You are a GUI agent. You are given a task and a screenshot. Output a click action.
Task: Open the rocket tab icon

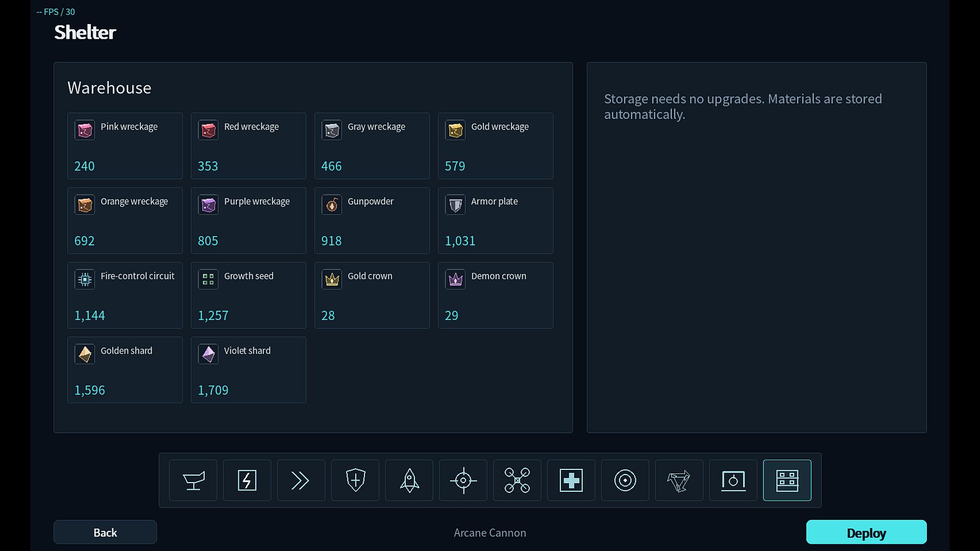[409, 480]
